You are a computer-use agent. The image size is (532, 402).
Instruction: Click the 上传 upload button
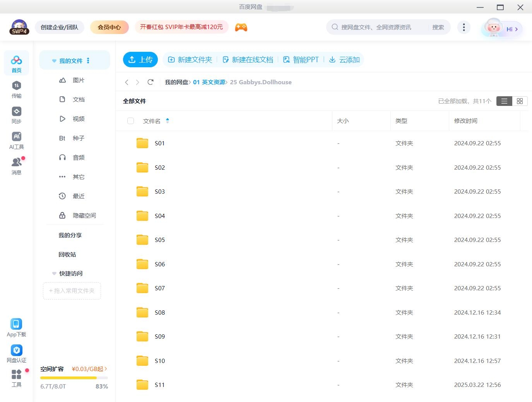pyautogui.click(x=140, y=60)
